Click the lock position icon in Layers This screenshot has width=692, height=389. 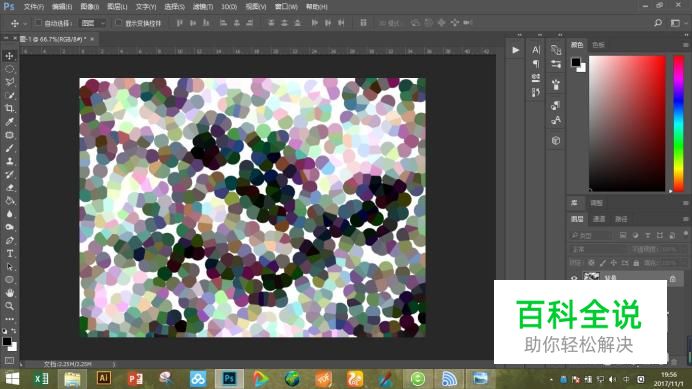click(x=613, y=263)
